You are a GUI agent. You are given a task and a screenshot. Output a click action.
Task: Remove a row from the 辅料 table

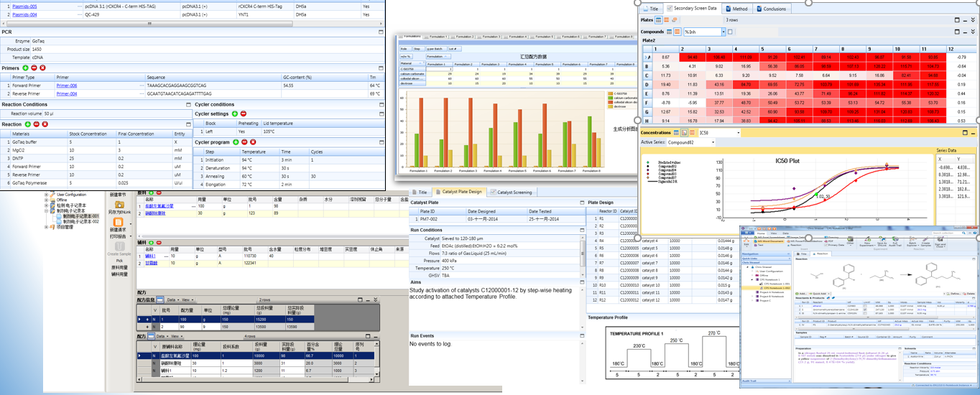159,242
